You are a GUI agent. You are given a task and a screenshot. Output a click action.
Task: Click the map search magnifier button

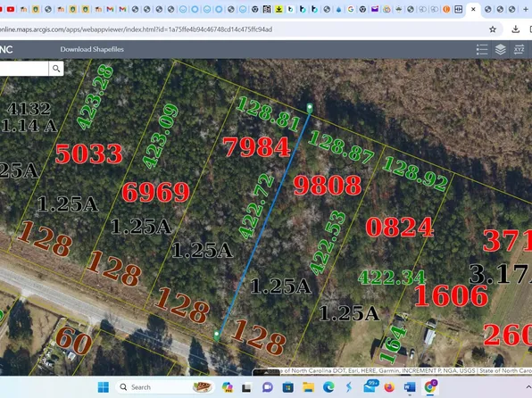coord(56,69)
